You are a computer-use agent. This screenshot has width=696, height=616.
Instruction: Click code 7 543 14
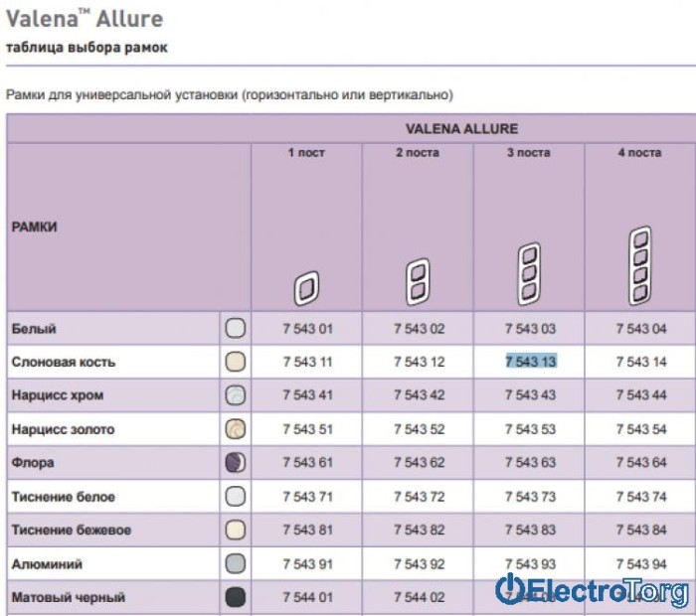(641, 362)
